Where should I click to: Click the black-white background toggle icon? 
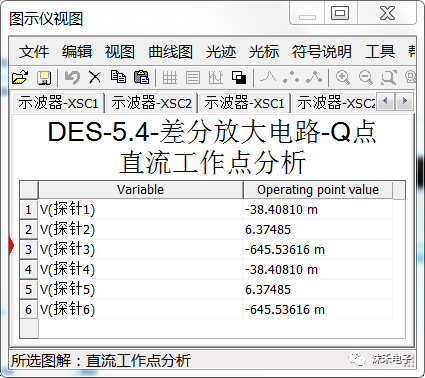239,78
